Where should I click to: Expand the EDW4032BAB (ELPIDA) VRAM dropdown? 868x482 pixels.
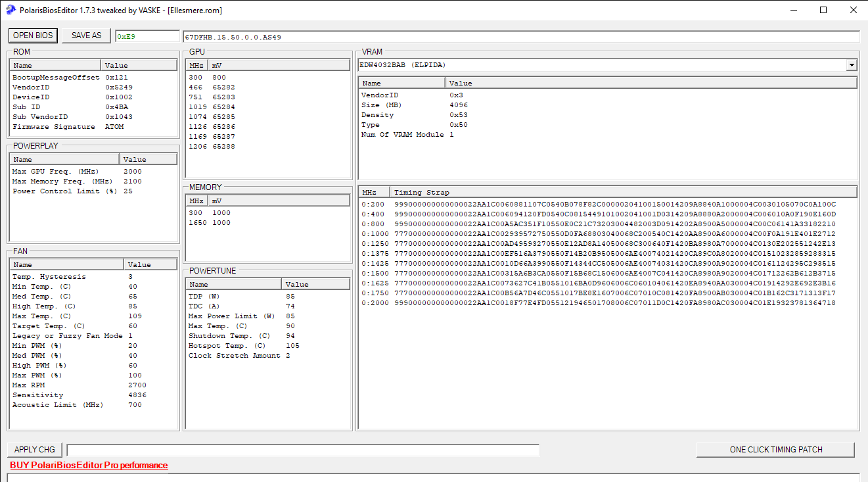pyautogui.click(x=852, y=65)
